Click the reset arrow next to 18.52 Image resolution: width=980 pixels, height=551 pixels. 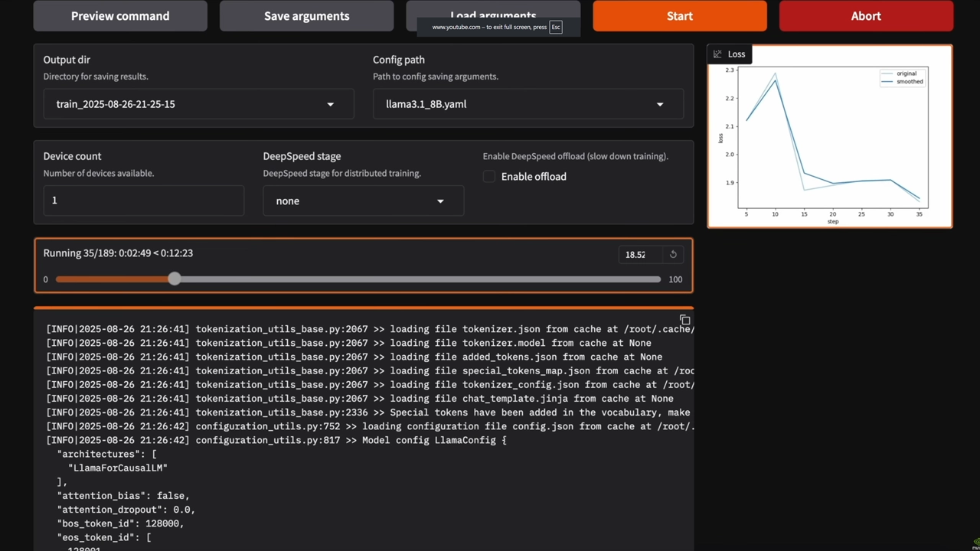[673, 254]
